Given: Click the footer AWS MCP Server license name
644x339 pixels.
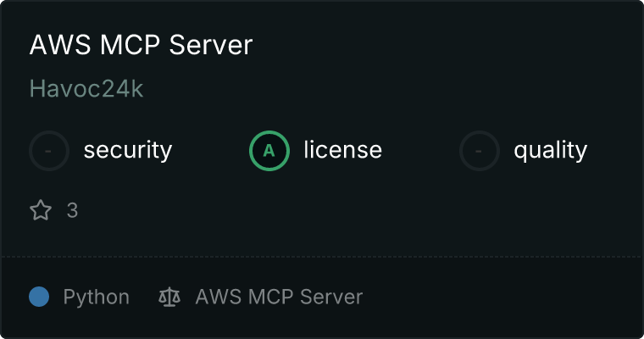Looking at the screenshot, I should click(279, 297).
